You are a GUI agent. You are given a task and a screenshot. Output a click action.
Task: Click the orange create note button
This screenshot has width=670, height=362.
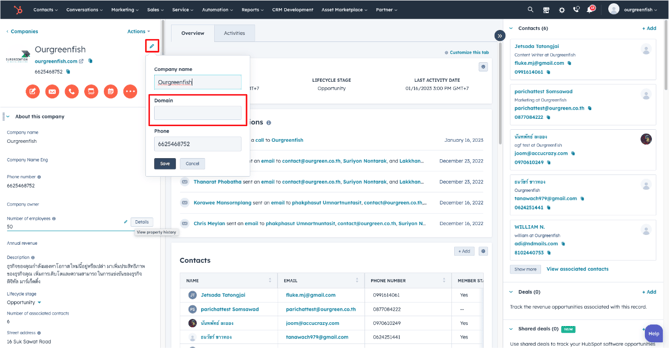[x=32, y=91]
